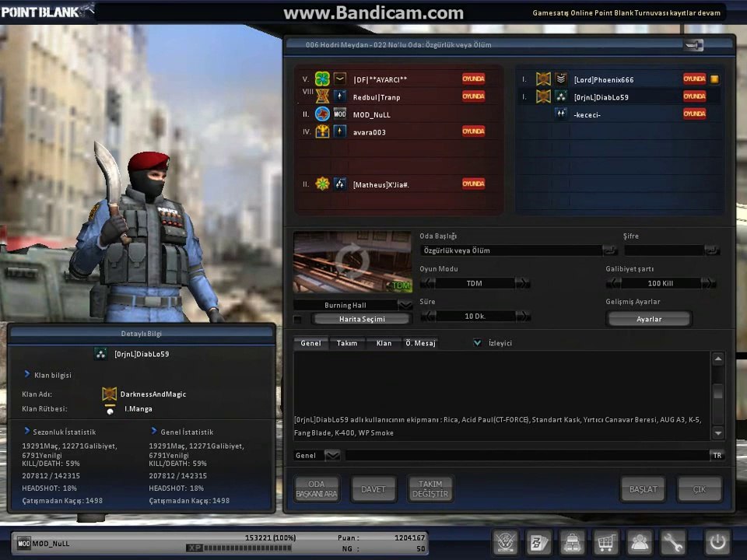Click chat scrollbar up arrow

718,359
